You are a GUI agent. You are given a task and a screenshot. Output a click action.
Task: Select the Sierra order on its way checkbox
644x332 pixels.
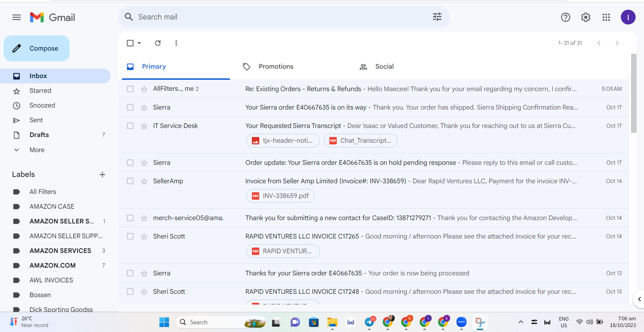[130, 107]
